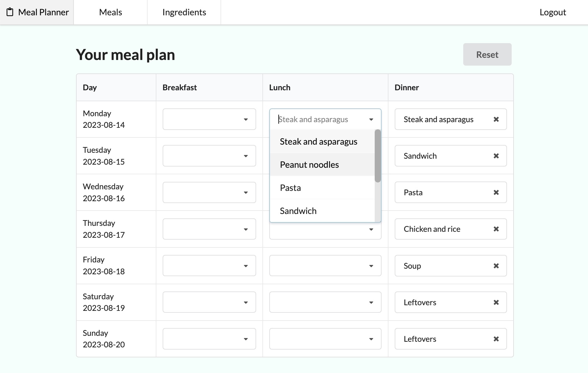Screen dimensions: 588x373
Task: Pick Sandwich from the lunch options
Action: [298, 211]
